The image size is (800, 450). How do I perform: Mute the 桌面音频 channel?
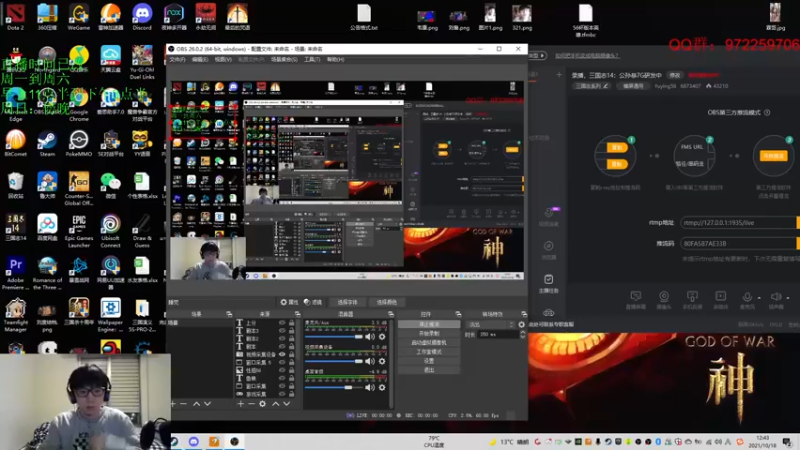point(369,387)
